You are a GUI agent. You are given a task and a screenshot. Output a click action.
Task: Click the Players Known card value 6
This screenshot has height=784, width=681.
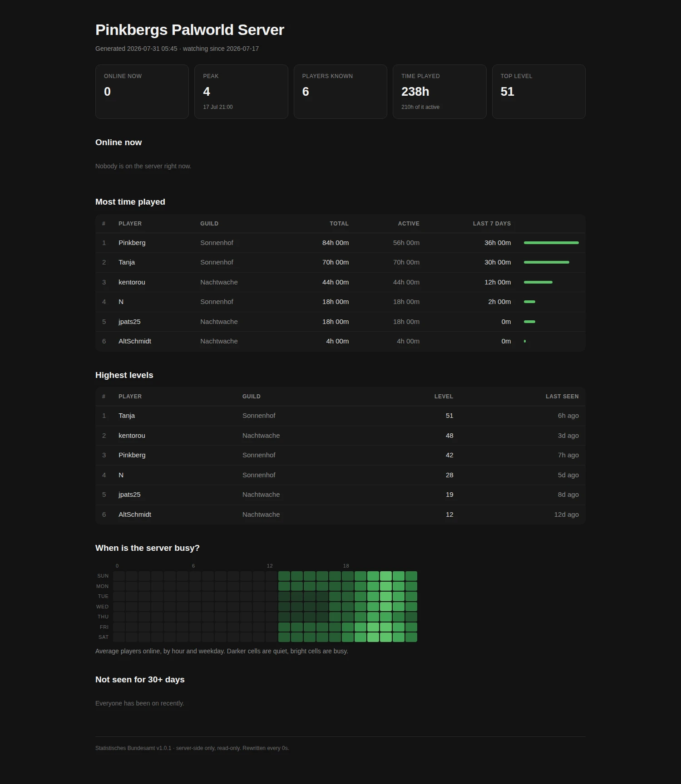[x=306, y=92]
